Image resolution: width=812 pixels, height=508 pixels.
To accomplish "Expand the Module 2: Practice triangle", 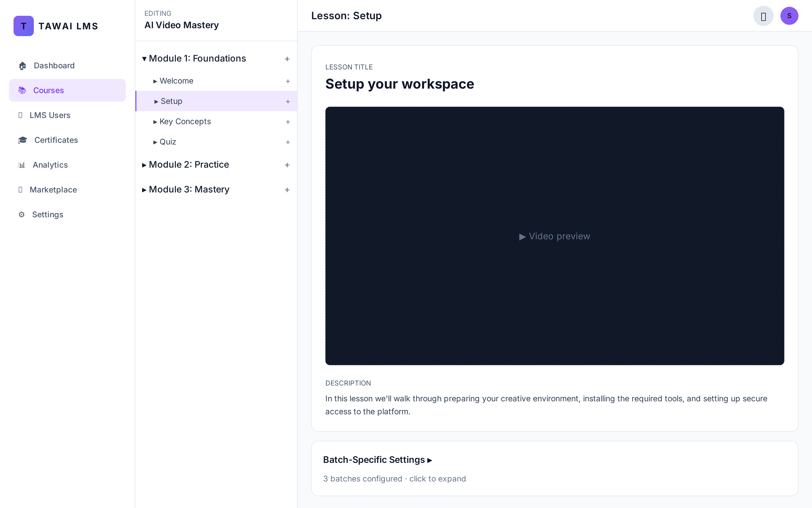I will (144, 165).
